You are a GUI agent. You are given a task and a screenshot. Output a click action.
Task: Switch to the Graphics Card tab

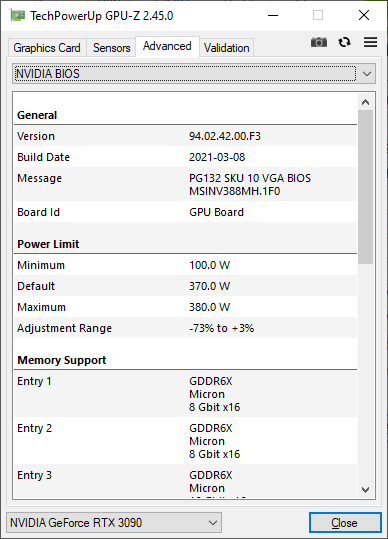[x=47, y=48]
